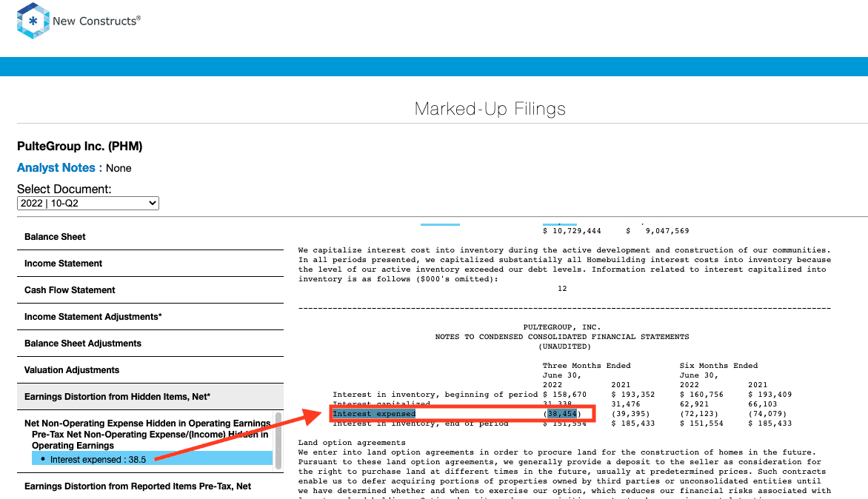Viewport: 868px width, 499px height.
Task: Click the Land option agreements heading
Action: (352, 443)
